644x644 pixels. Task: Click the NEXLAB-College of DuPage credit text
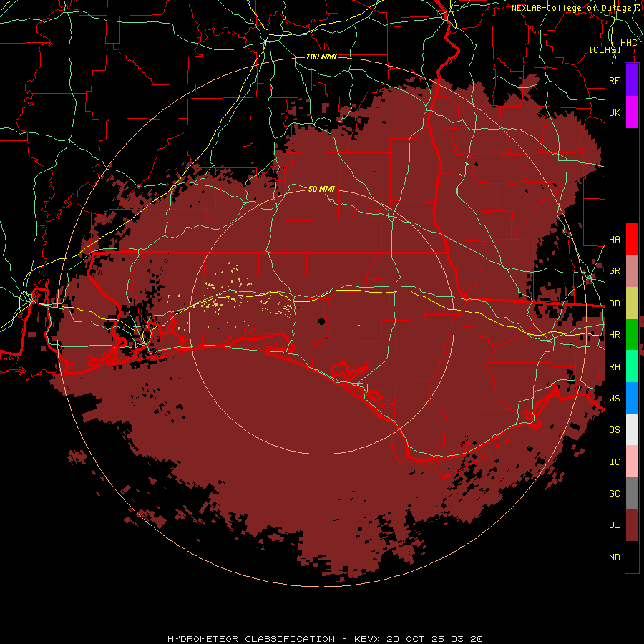572,8
